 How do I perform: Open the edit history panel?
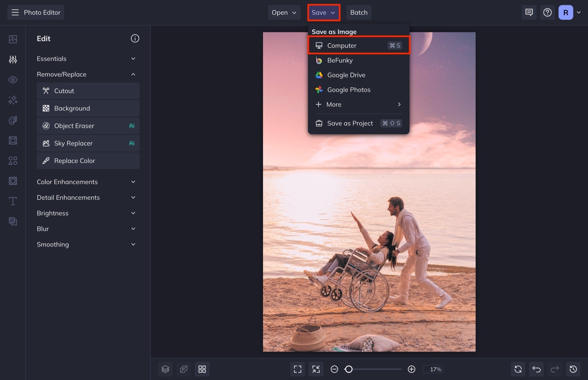pyautogui.click(x=573, y=369)
